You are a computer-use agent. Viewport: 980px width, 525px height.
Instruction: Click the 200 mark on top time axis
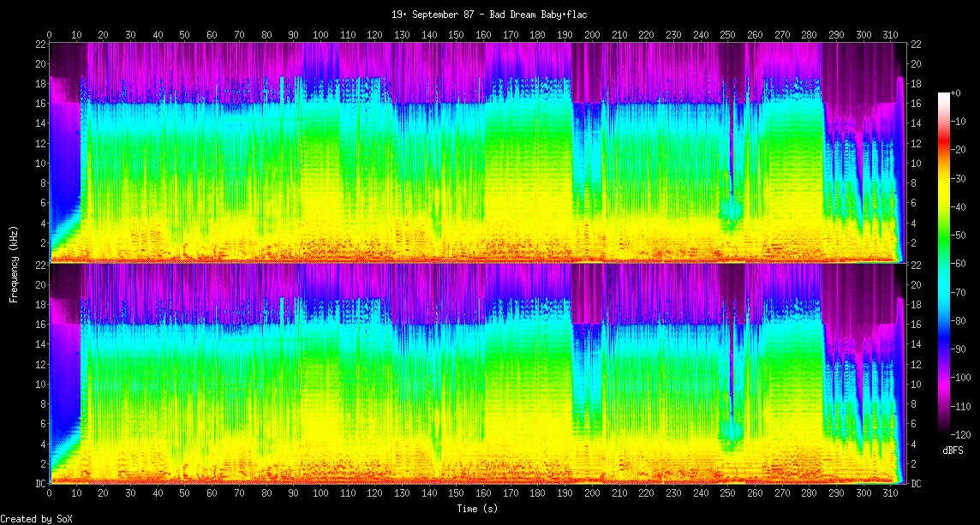[x=592, y=35]
